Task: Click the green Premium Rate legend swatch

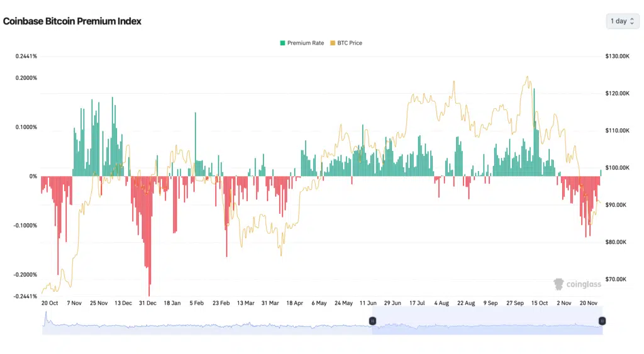Action: (282, 43)
